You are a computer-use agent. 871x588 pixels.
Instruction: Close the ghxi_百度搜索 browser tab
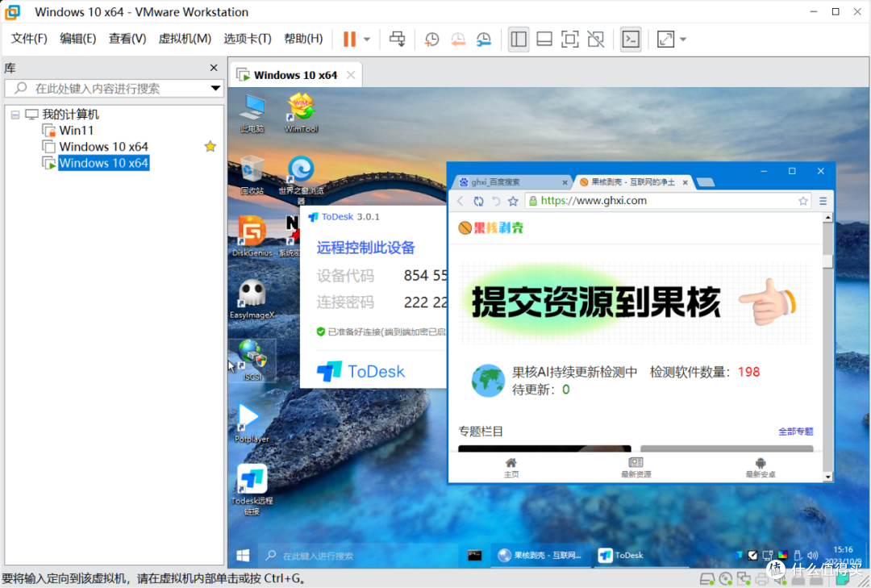tap(565, 182)
